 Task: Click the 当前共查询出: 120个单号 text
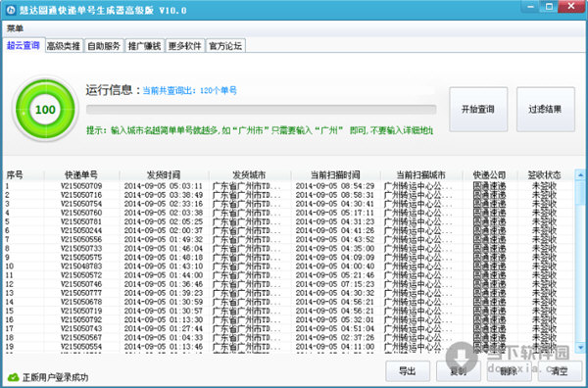(190, 91)
